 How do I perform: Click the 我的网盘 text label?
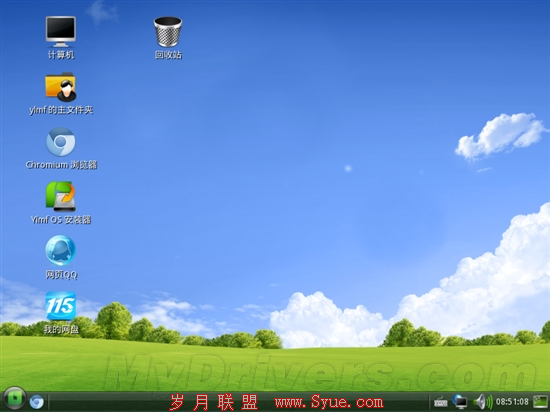pos(61,329)
